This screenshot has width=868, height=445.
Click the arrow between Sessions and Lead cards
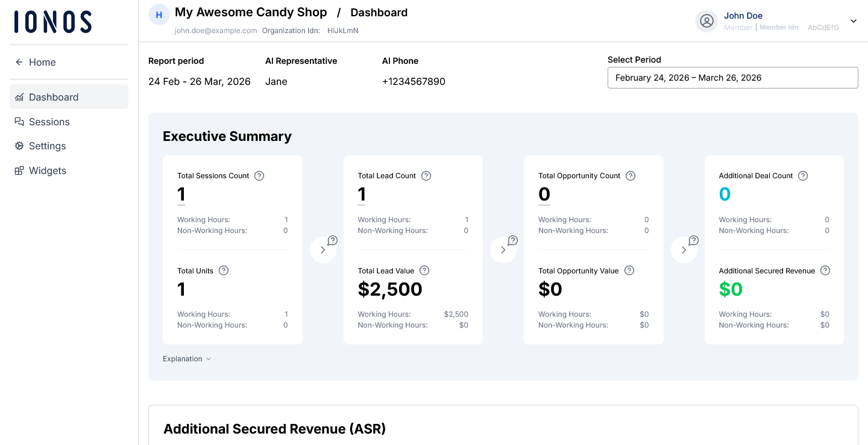click(x=323, y=249)
